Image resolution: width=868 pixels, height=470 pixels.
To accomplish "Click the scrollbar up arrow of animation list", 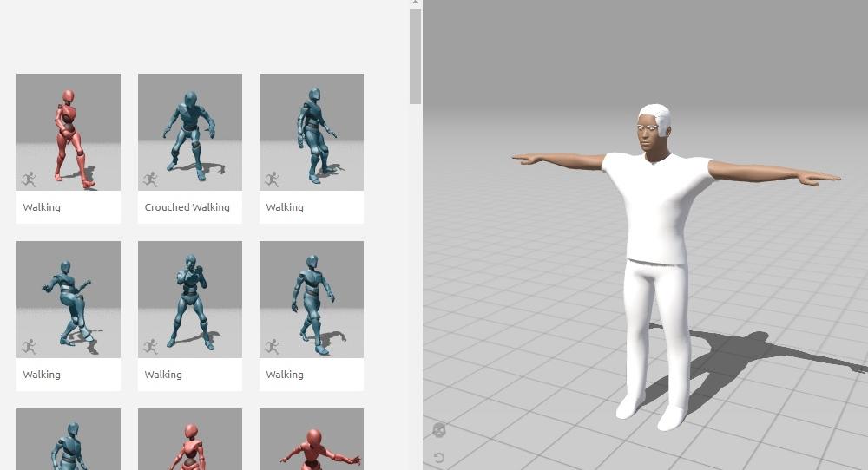I will pos(415,3).
